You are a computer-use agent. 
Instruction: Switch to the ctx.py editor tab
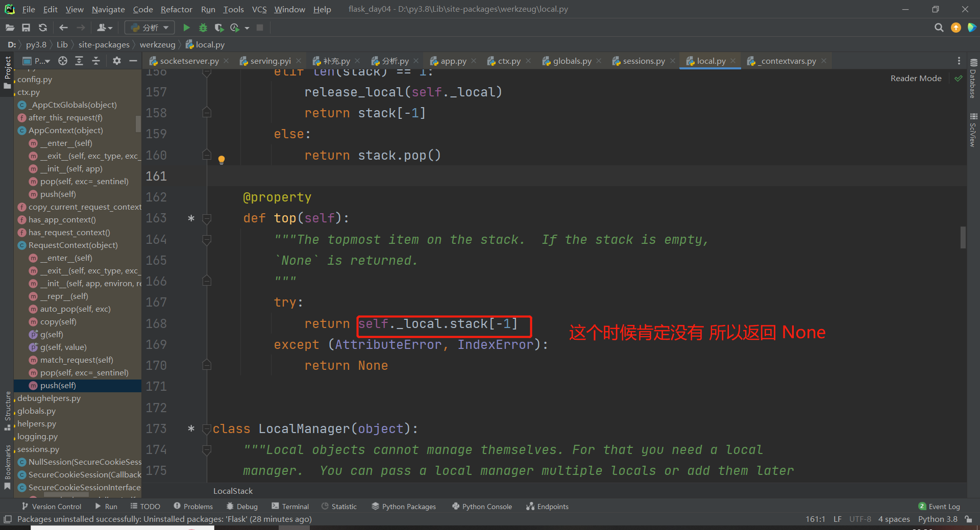click(509, 61)
